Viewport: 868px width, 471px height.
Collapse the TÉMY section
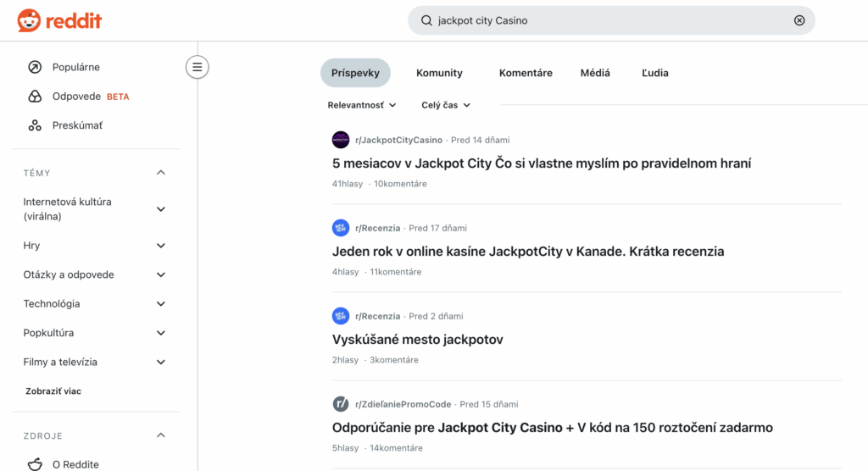coord(161,173)
